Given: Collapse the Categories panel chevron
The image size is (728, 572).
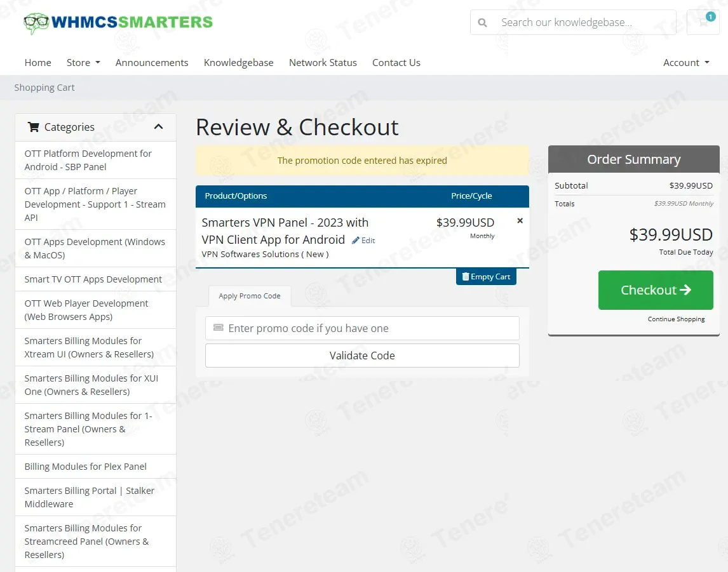Looking at the screenshot, I should tap(158, 126).
